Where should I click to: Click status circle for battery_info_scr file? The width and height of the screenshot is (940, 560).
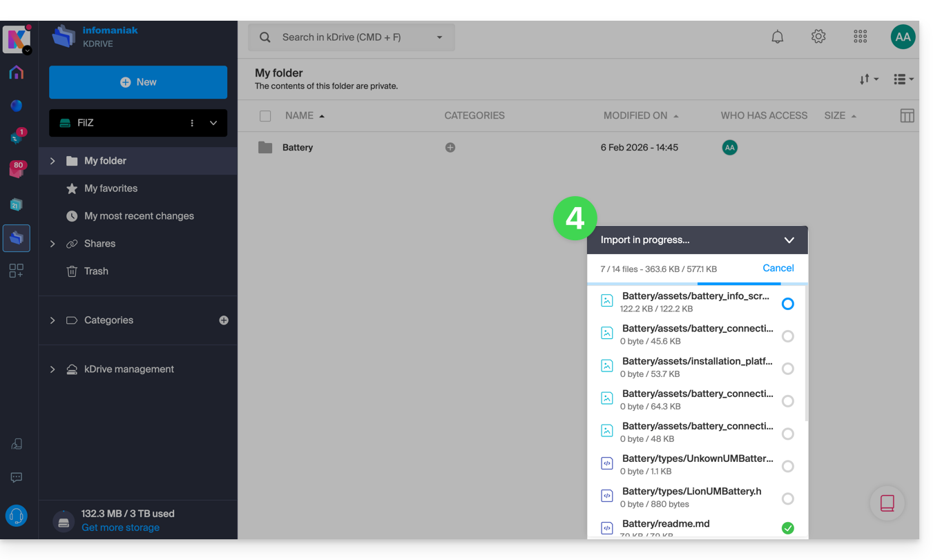click(x=787, y=304)
